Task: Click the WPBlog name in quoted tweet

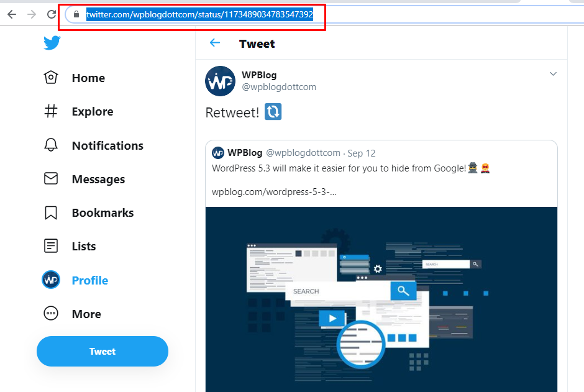Action: pos(245,153)
